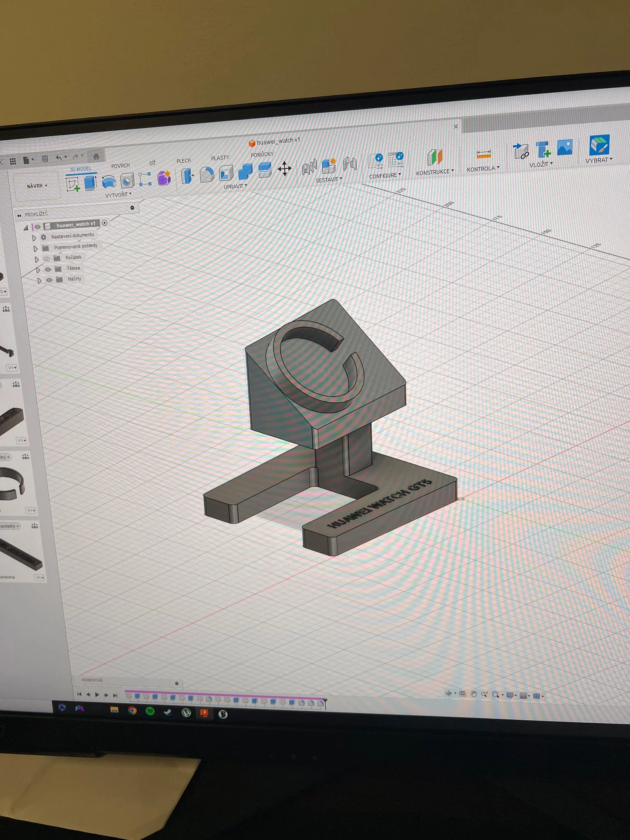630x840 pixels.
Task: Play the design timeline
Action: (97, 694)
